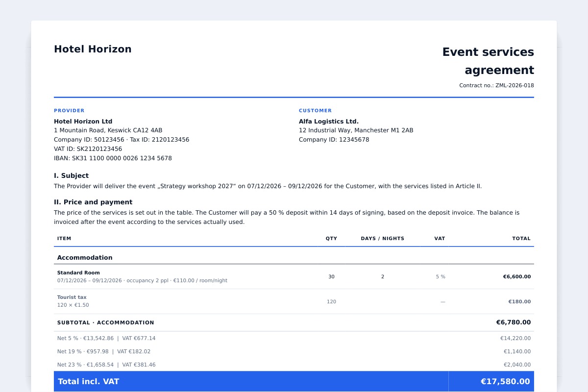Screen dimensions: 588x392
Task: Click the PROVIDER section label
Action: [x=69, y=111]
